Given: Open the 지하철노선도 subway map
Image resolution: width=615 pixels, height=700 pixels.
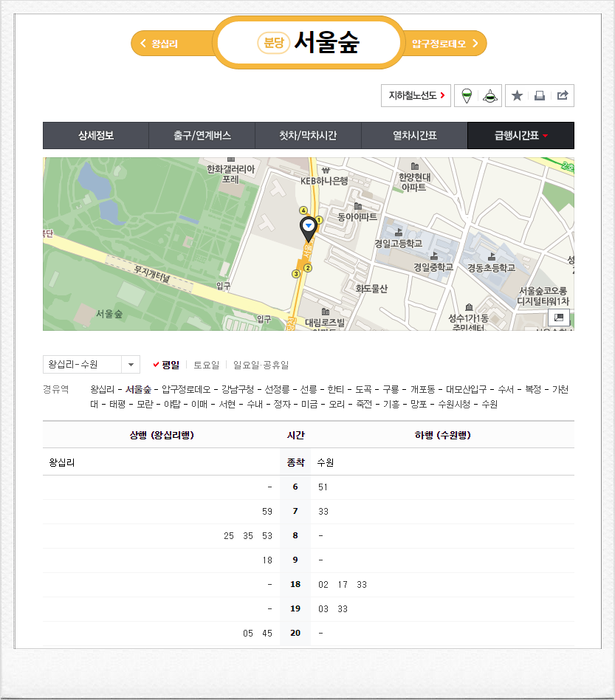Looking at the screenshot, I should click(416, 95).
